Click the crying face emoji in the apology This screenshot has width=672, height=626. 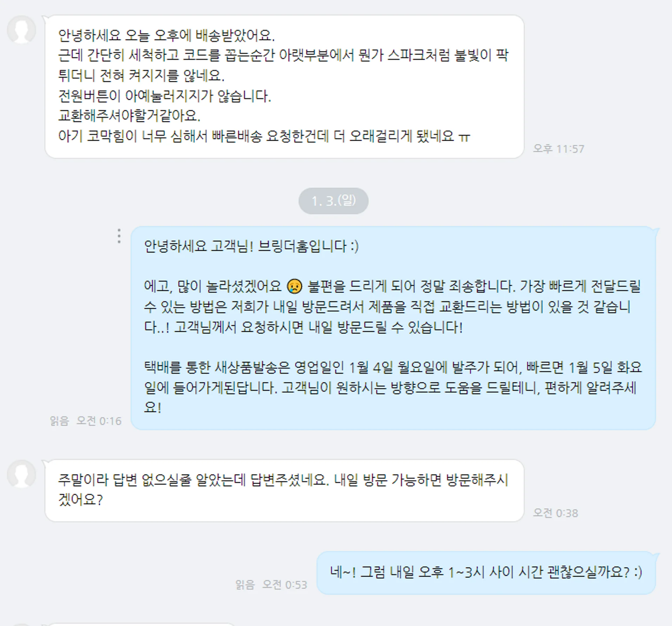point(294,286)
